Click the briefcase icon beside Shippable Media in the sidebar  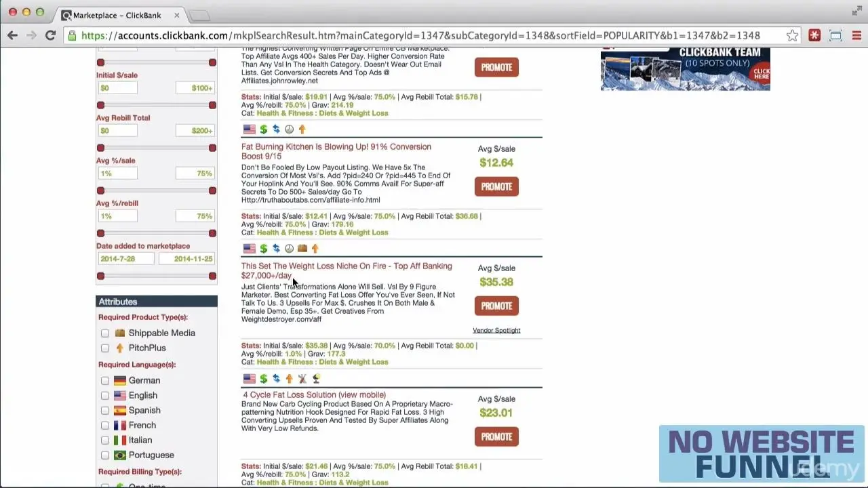(120, 333)
